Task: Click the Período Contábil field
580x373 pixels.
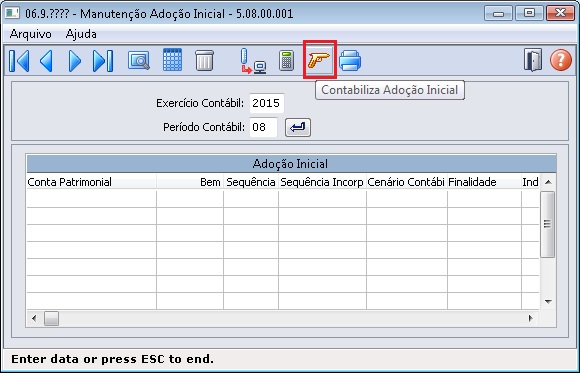Action: (263, 127)
